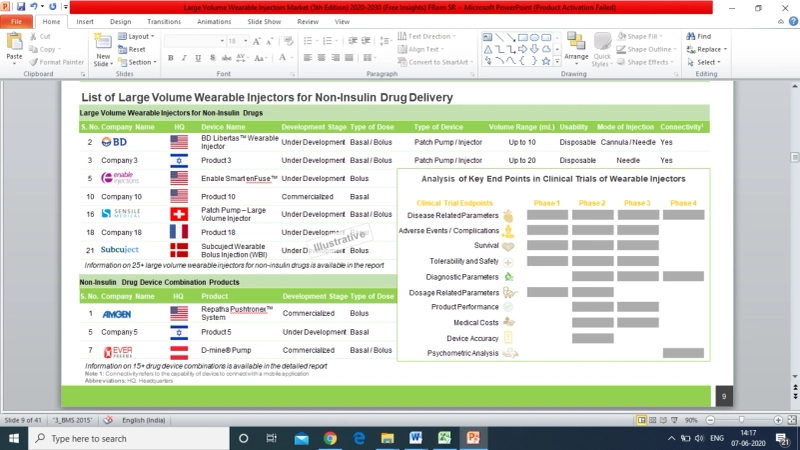Insert a New Slide
Image resolution: width=800 pixels, height=450 pixels.
point(103,49)
